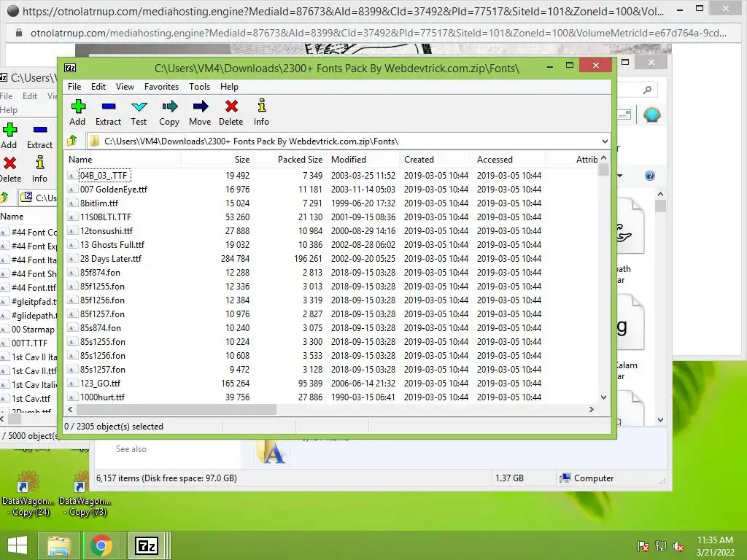Sort file list by Packed Size column
This screenshot has width=747, height=560.
290,160
